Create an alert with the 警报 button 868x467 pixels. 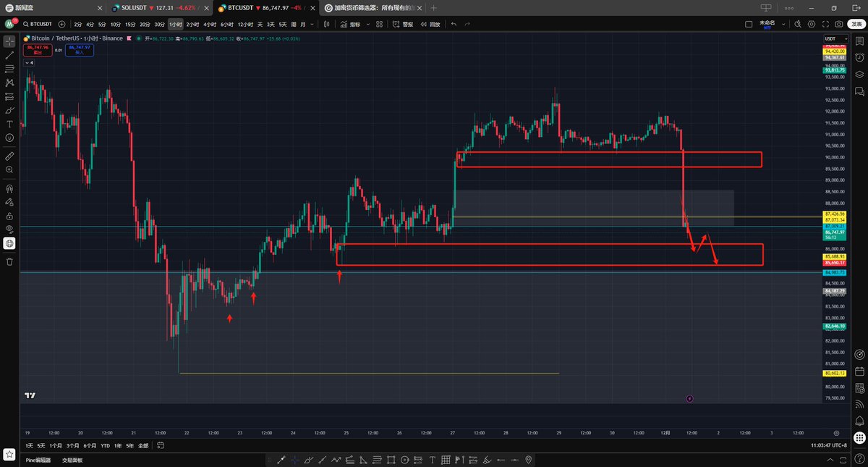(402, 24)
